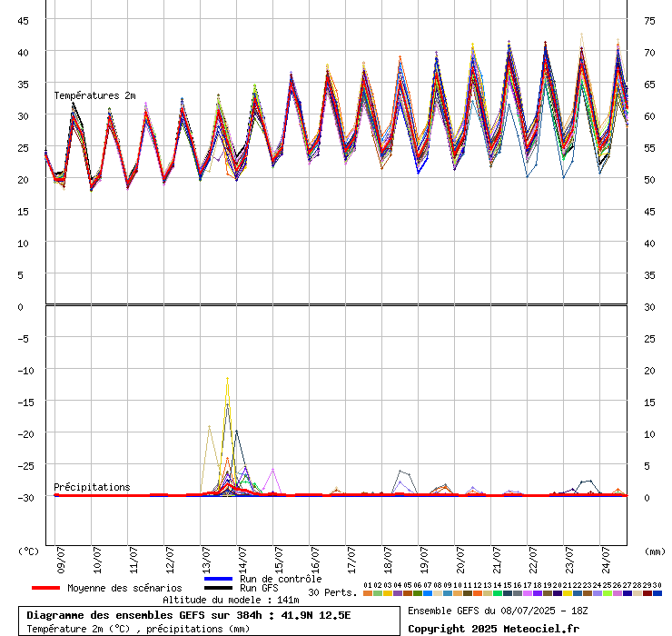Click the 09/07 date axis label
The width and height of the screenshot is (672, 636).
pos(61,560)
